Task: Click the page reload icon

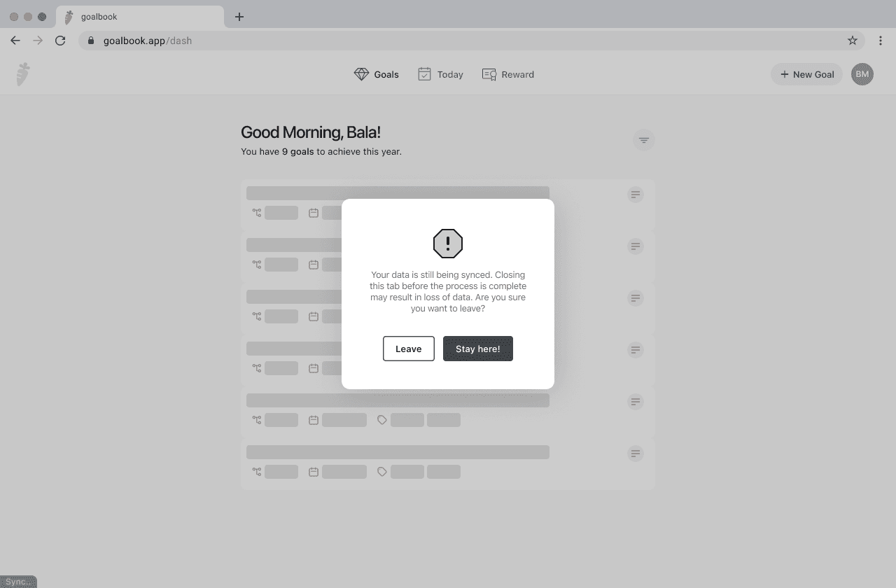Action: click(x=60, y=41)
